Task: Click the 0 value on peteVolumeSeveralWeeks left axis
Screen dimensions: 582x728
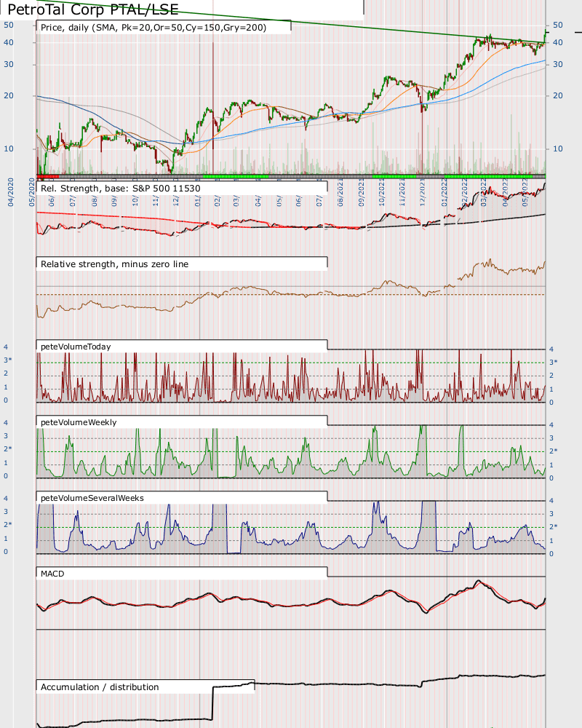Action: [x=6, y=552]
